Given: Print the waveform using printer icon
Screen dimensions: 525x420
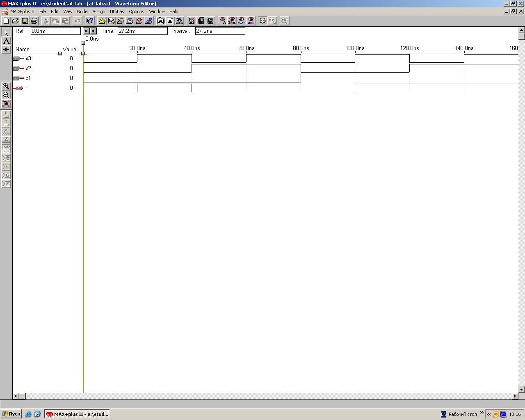Looking at the screenshot, I should coord(34,21).
